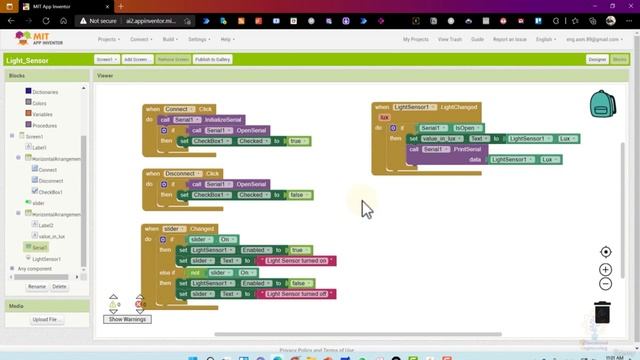Open the Build menu
Image resolution: width=640 pixels, height=360 pixels.
click(x=170, y=39)
